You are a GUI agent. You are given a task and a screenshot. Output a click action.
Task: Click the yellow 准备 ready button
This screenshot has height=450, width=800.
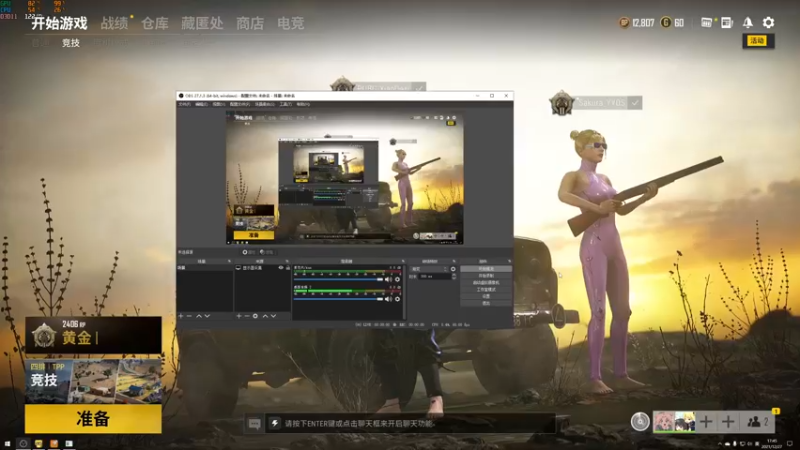(x=93, y=419)
